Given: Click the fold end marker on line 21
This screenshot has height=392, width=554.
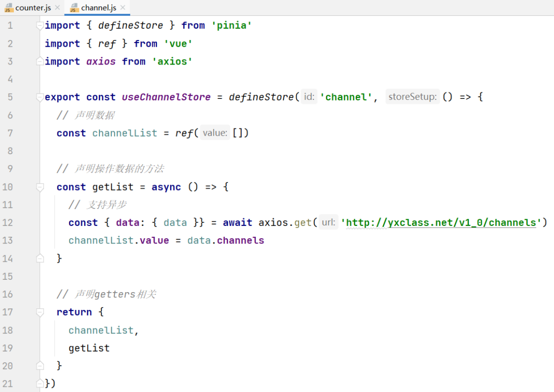Looking at the screenshot, I should (x=40, y=383).
